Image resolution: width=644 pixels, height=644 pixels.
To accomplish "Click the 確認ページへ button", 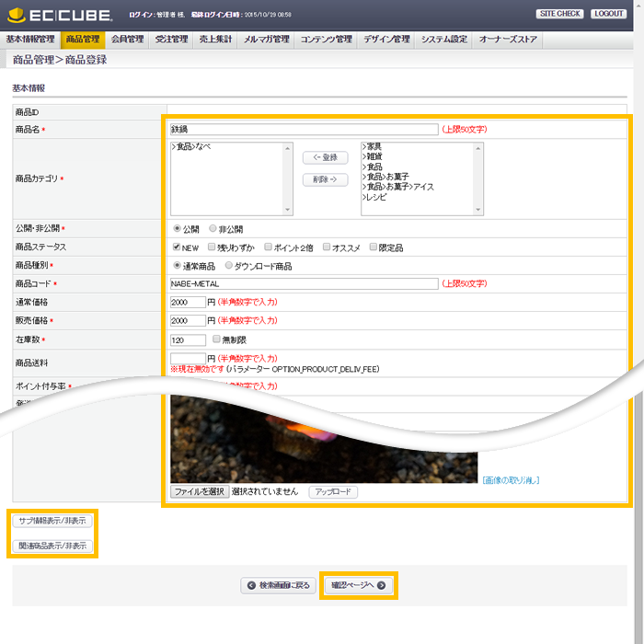I will (359, 585).
